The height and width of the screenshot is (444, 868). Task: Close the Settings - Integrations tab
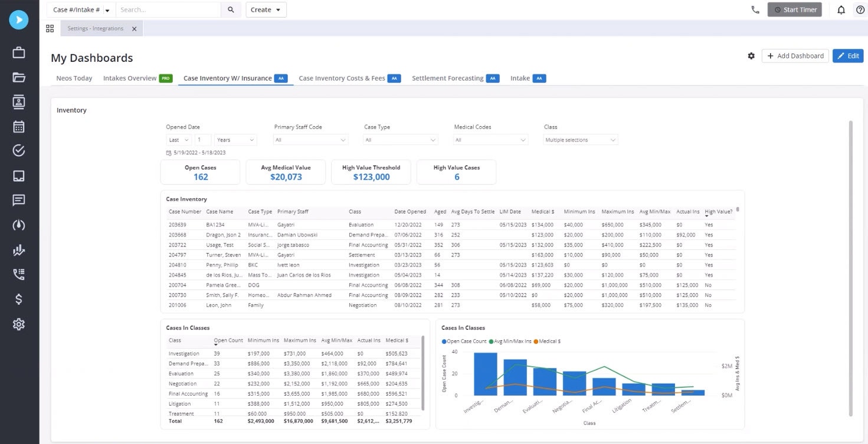(134, 29)
